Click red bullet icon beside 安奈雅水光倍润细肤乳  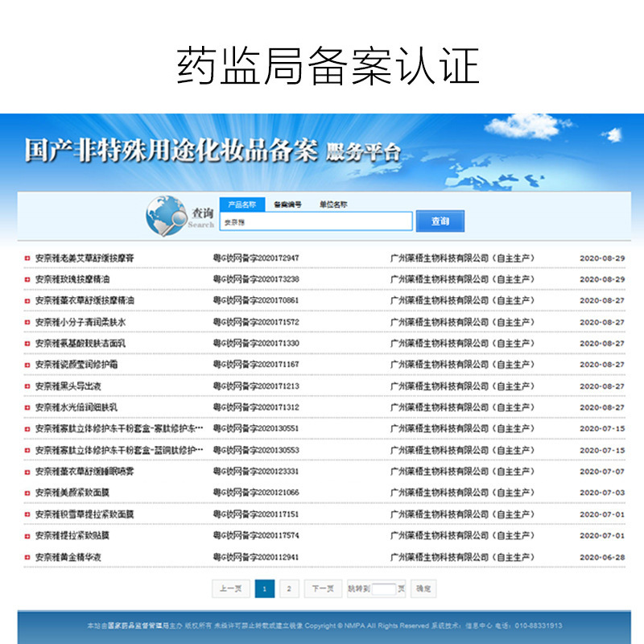pyautogui.click(x=27, y=407)
